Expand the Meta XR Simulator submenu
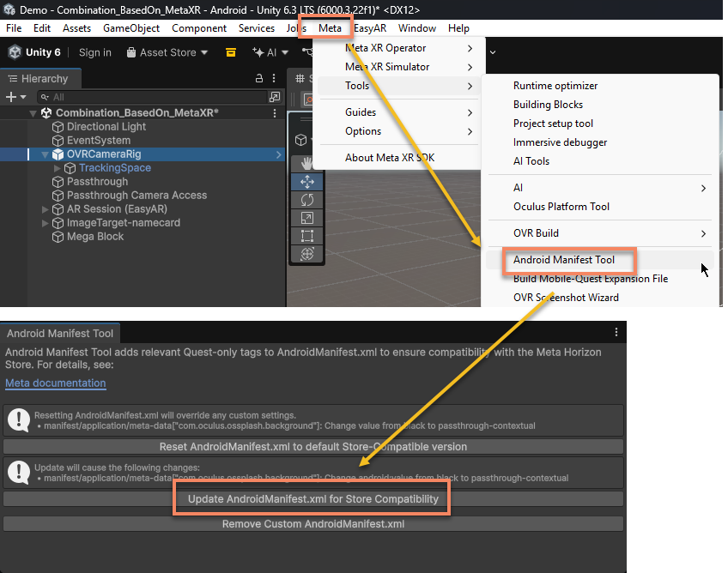 click(399, 67)
